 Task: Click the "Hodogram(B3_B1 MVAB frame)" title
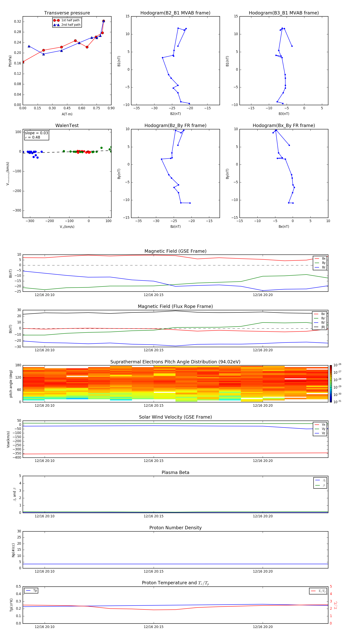click(284, 13)
